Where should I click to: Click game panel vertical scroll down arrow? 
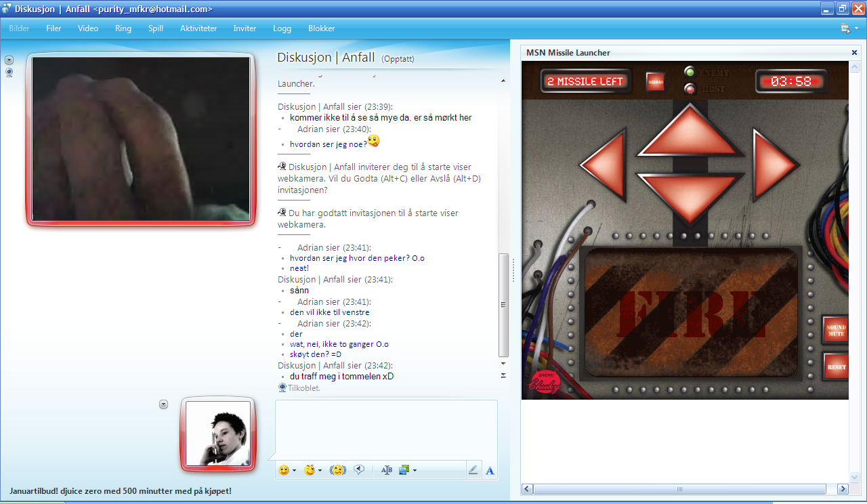pos(854,477)
